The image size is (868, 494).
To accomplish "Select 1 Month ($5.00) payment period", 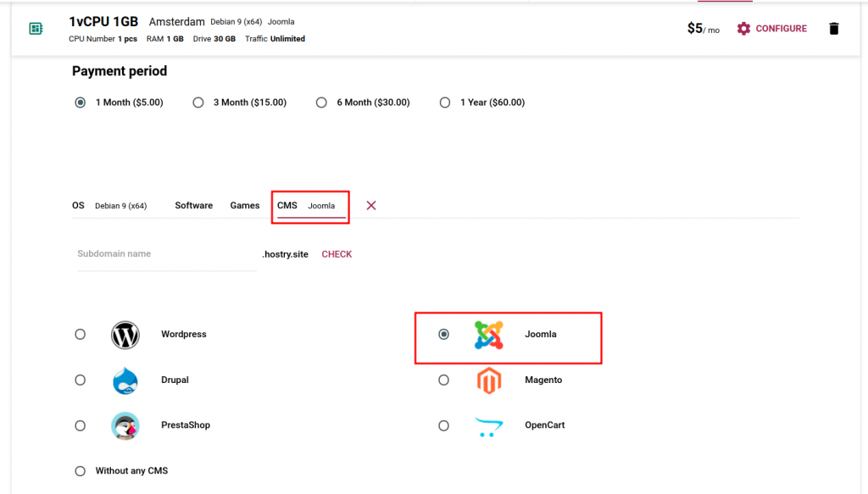I will tap(81, 103).
